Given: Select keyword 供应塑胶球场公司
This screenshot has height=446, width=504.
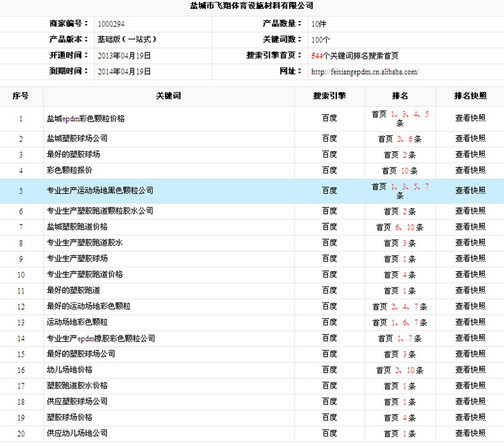Looking at the screenshot, I should tap(77, 401).
